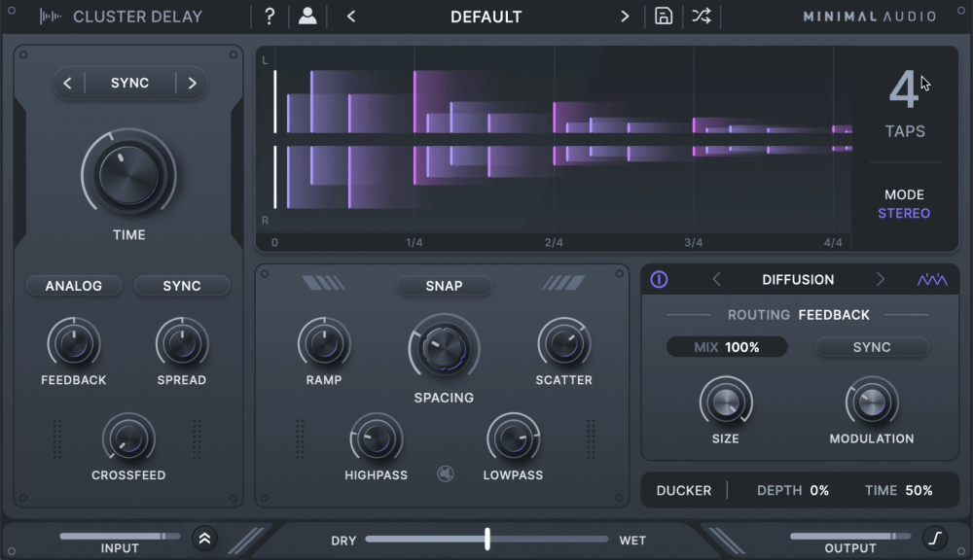This screenshot has height=560, width=973.
Task: Click the Ducker DEPTH 0% value
Action: point(819,491)
